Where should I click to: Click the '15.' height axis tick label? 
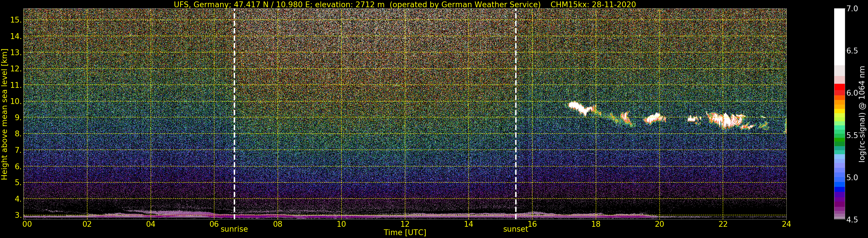coord(16,20)
